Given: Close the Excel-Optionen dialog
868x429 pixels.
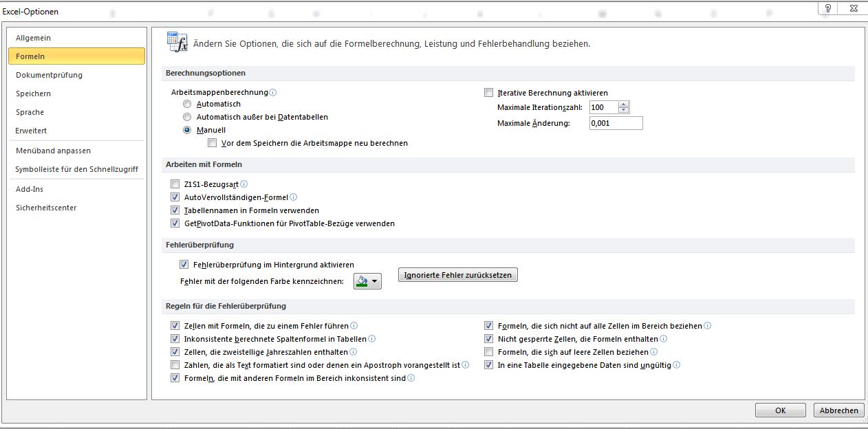Looking at the screenshot, I should 853,8.
